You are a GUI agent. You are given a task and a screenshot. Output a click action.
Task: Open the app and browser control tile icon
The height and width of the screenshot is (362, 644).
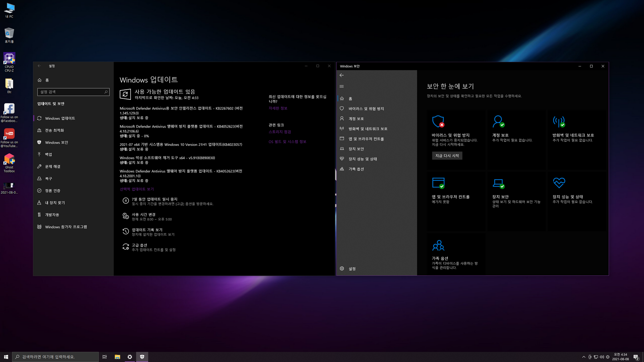pyautogui.click(x=438, y=183)
